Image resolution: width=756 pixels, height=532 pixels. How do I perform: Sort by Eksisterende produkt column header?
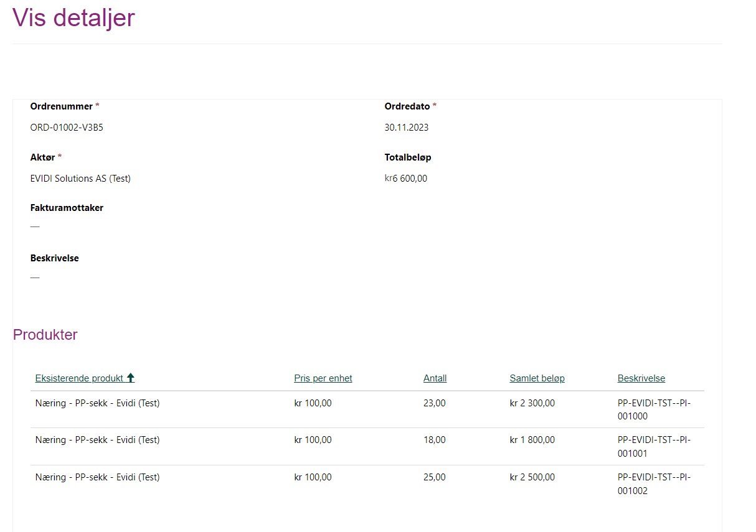(79, 378)
